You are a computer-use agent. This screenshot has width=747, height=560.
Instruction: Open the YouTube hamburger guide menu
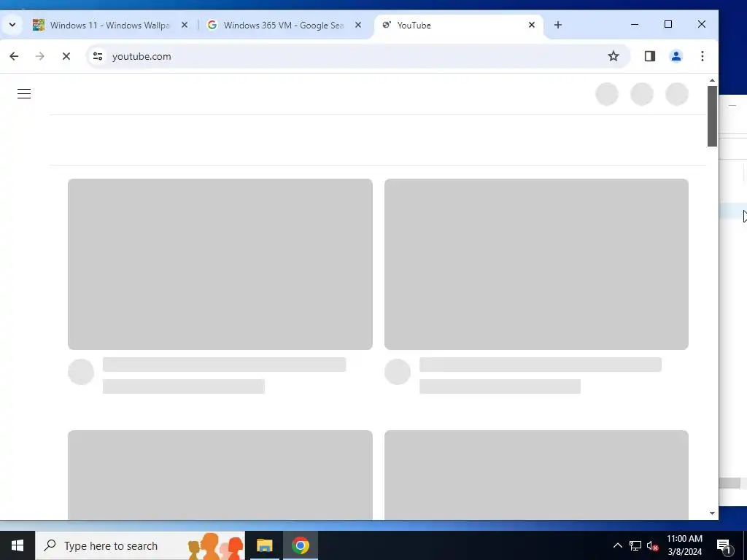pyautogui.click(x=24, y=94)
